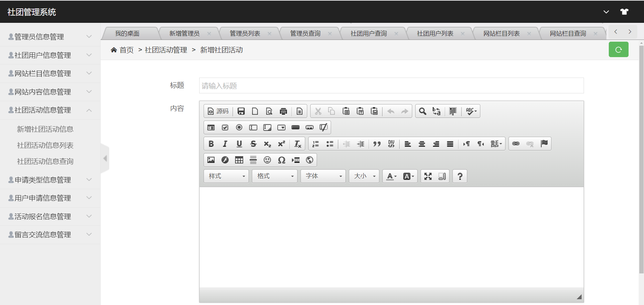Click the Remove Format icon
This screenshot has height=305, width=644.
pyautogui.click(x=298, y=144)
